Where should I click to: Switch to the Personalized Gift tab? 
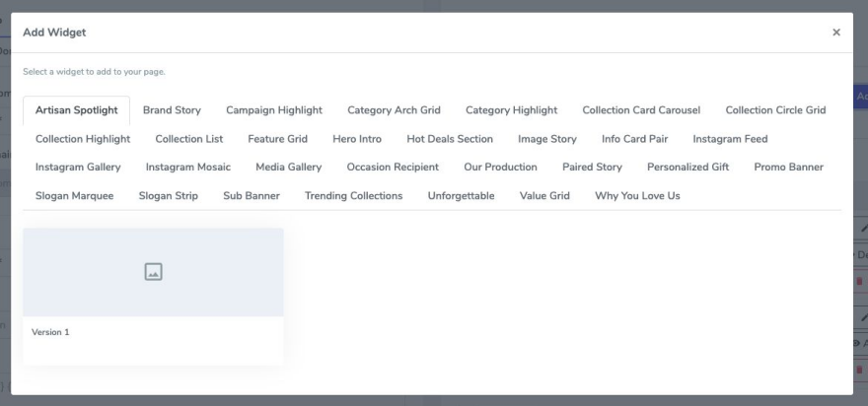click(x=688, y=168)
